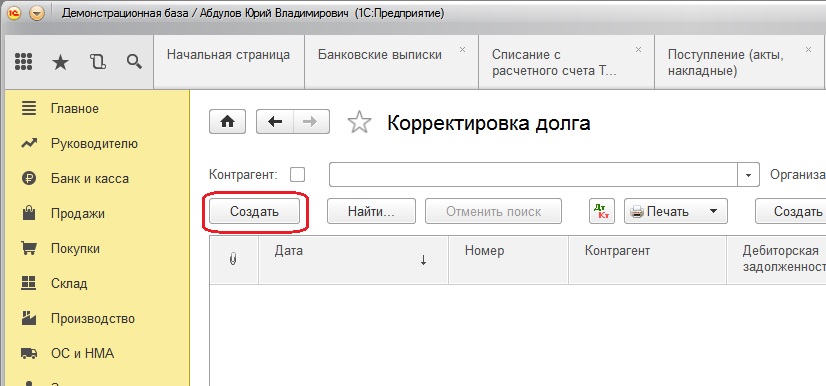826x386 pixels.
Task: Open the sections menu grid icon
Action: click(x=24, y=62)
